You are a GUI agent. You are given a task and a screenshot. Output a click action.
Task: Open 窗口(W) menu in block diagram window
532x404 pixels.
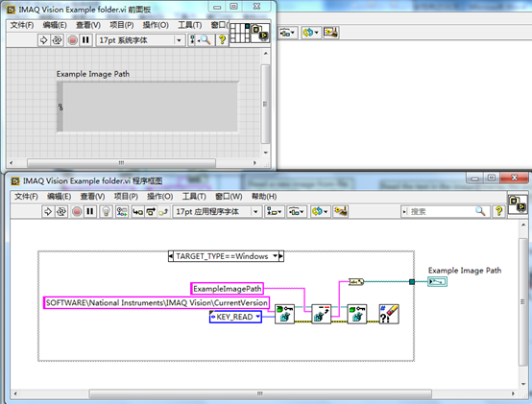tap(229, 197)
